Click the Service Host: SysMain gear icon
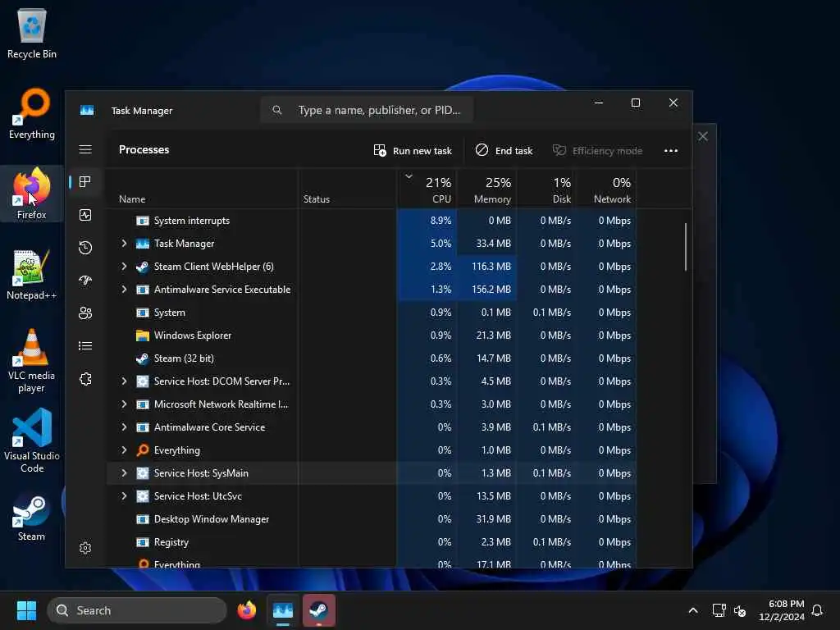 tap(143, 473)
